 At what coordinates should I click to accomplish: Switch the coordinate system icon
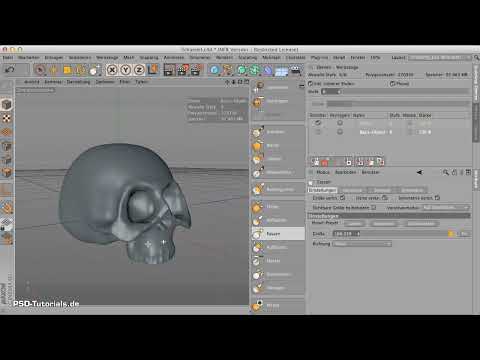(x=153, y=70)
